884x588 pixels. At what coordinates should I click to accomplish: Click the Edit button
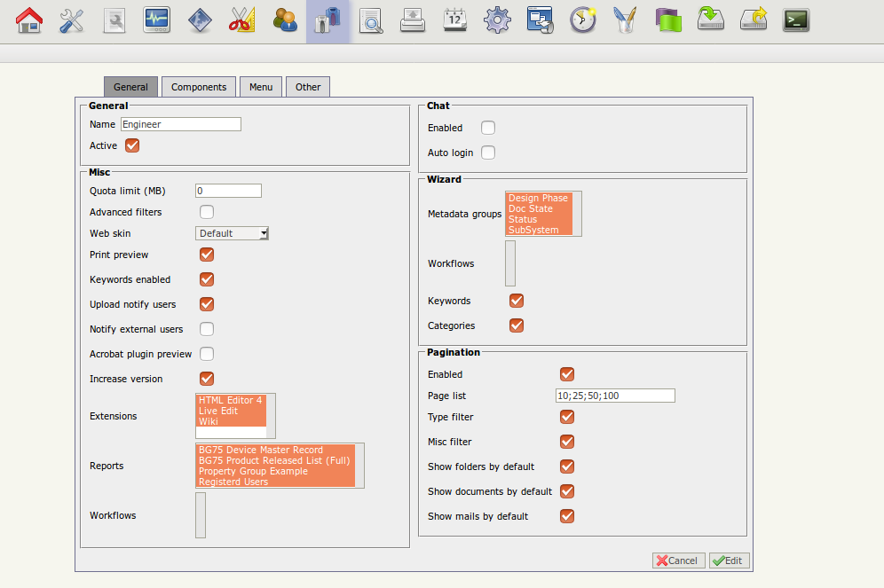tap(730, 561)
